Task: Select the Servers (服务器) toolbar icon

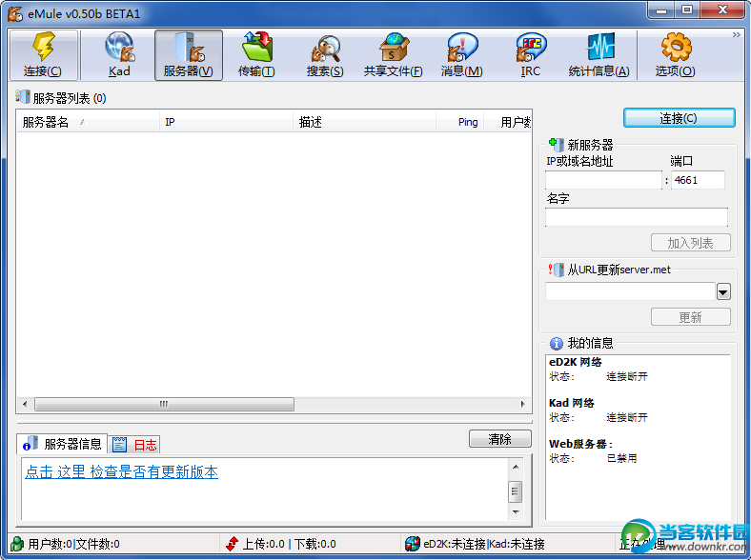Action: [189, 54]
